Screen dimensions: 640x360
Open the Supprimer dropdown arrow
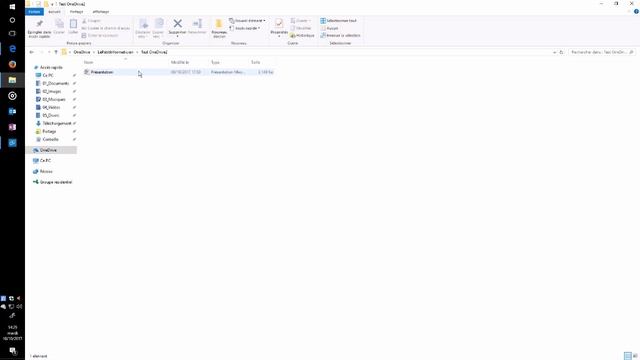coord(178,36)
